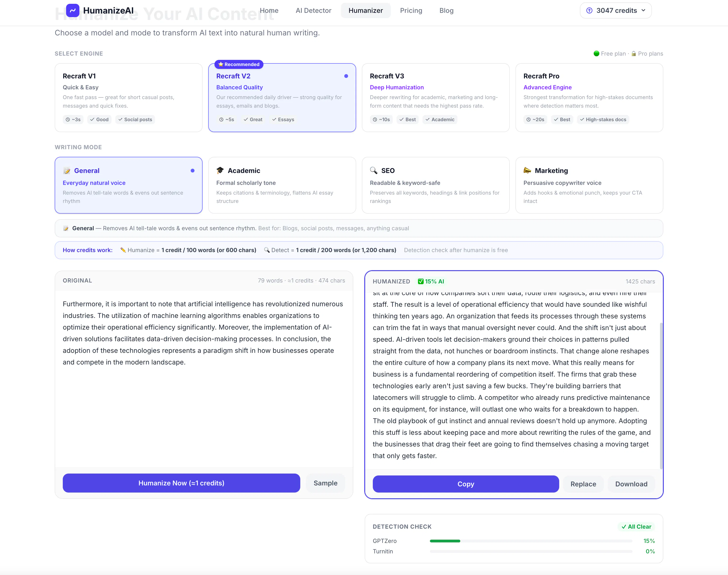Click the ~10s speed chip
This screenshot has height=575, width=728.
pos(381,120)
